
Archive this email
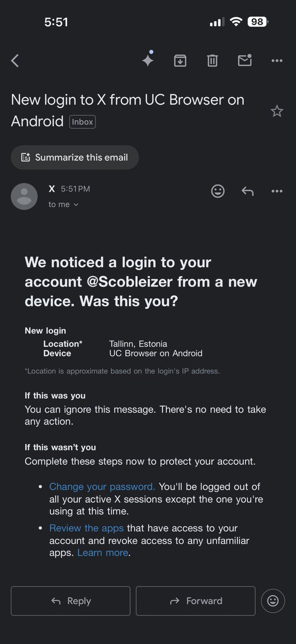(180, 61)
